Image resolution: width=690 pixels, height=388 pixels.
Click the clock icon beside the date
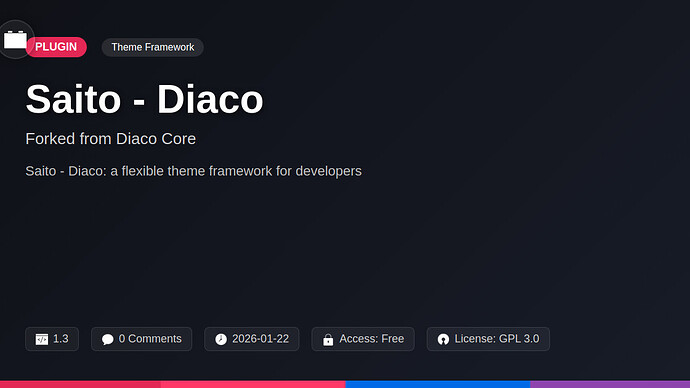221,339
